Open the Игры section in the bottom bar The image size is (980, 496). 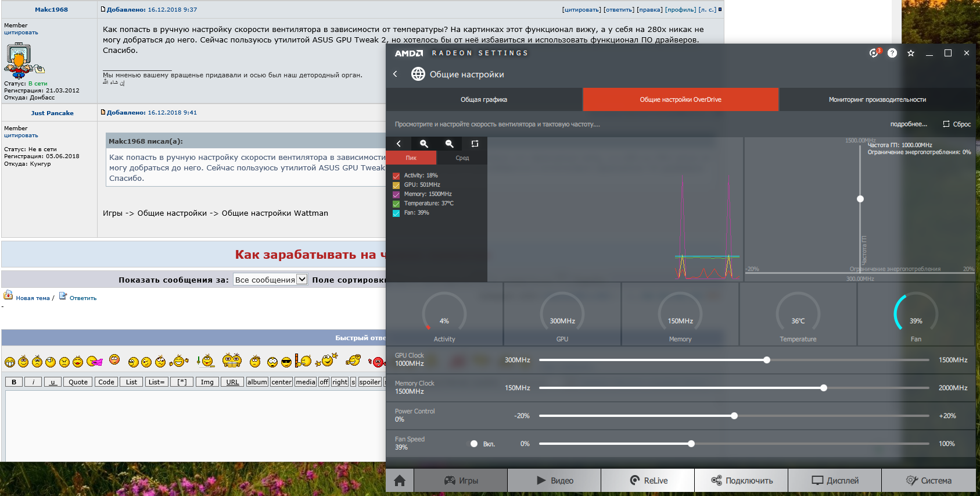point(461,480)
